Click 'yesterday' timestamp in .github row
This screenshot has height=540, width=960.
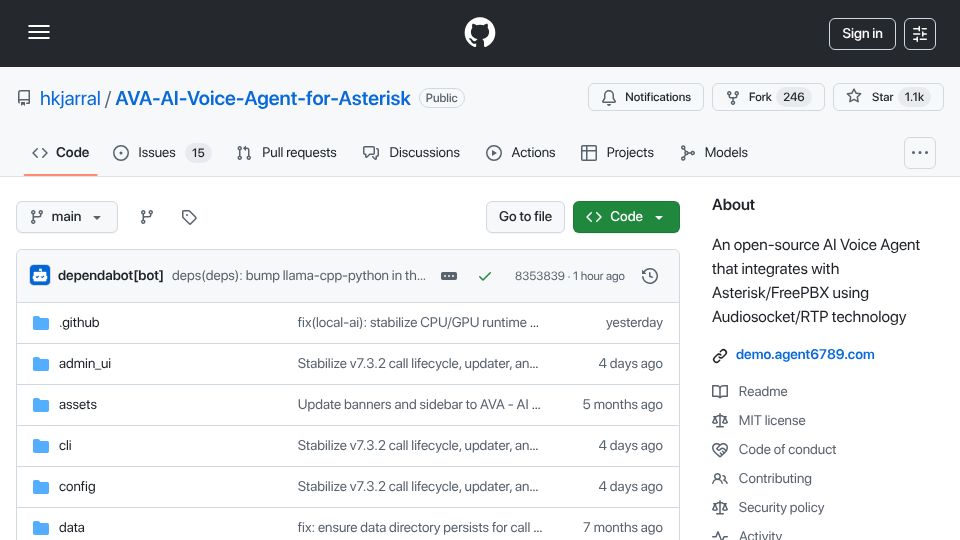click(634, 323)
